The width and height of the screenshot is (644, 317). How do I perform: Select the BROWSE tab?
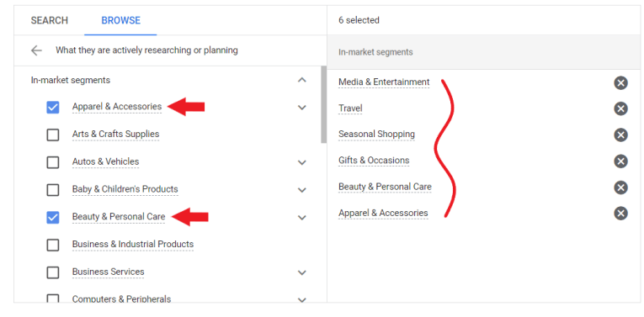[120, 20]
